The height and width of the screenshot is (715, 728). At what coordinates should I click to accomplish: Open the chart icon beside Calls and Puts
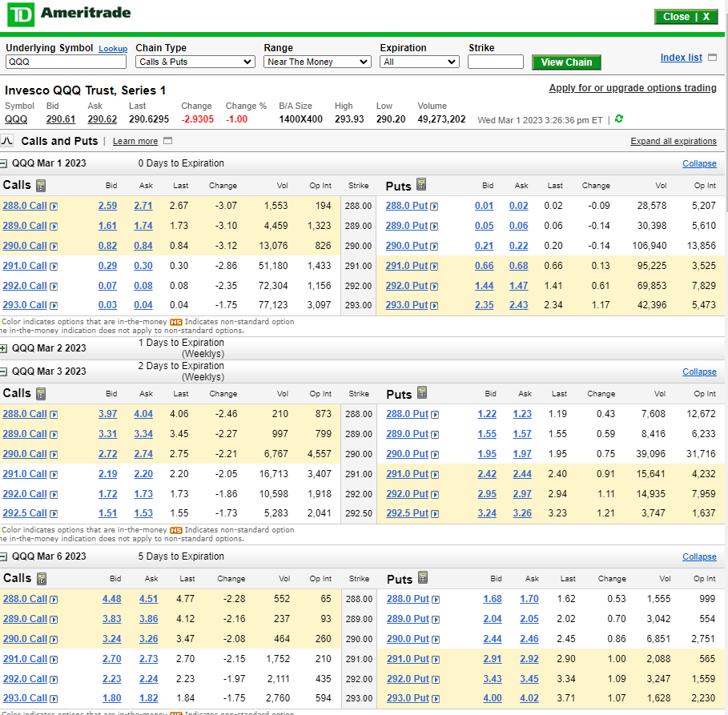click(7, 141)
